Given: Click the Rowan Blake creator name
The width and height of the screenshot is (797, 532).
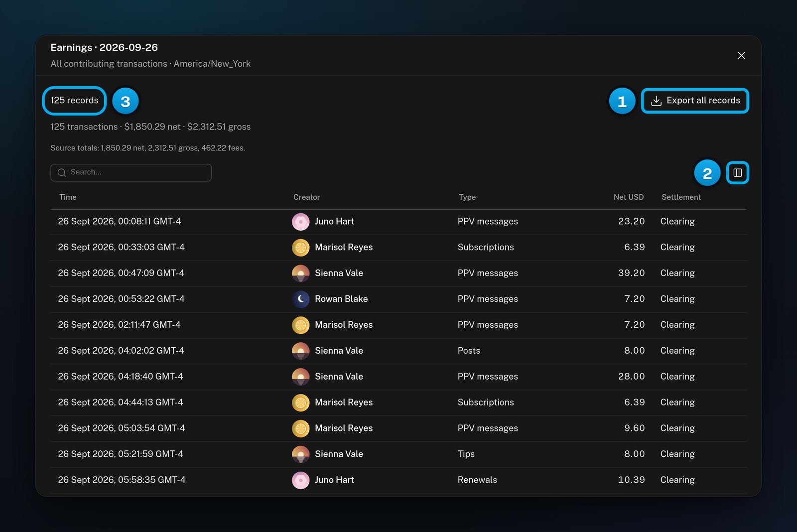Looking at the screenshot, I should point(341,299).
